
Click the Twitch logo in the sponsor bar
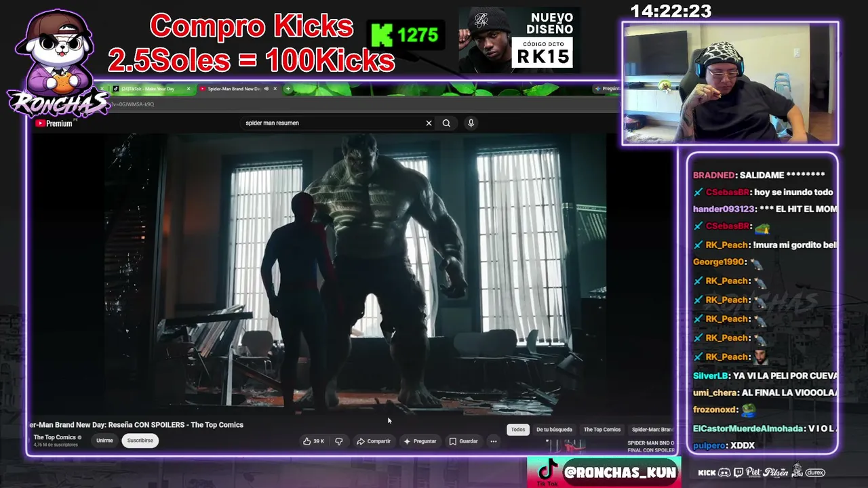coord(738,472)
